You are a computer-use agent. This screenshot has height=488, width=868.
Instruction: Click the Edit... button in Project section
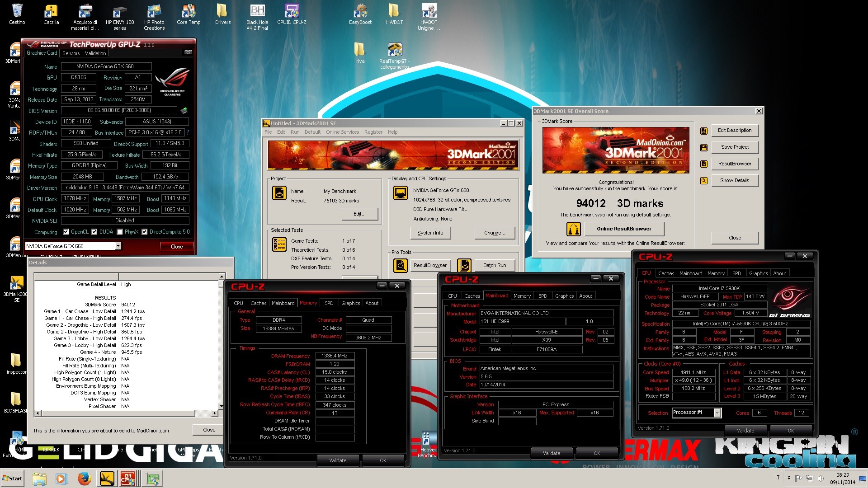[x=360, y=214]
